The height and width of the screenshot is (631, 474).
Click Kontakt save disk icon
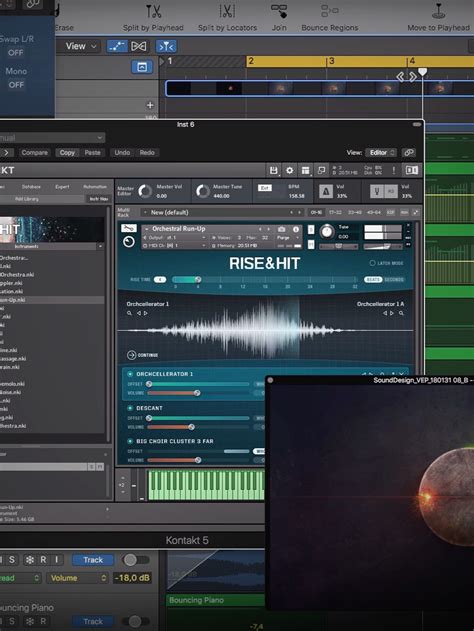point(274,171)
